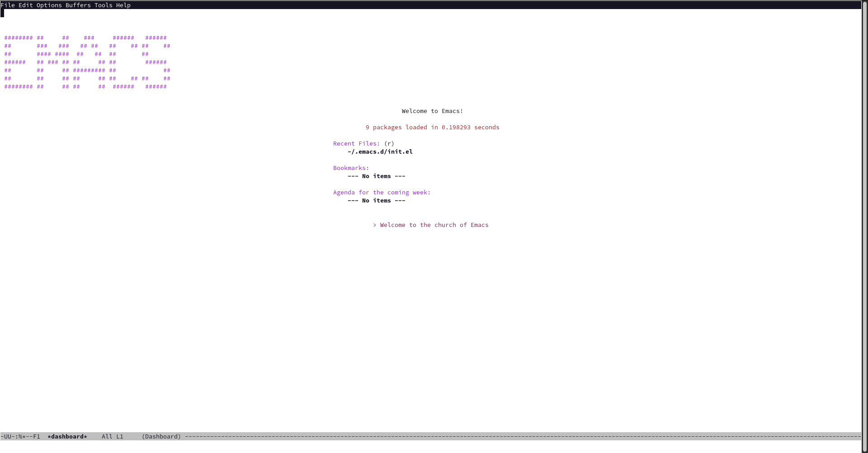Click the packages loaded message
The height and width of the screenshot is (453, 868).
(x=432, y=127)
